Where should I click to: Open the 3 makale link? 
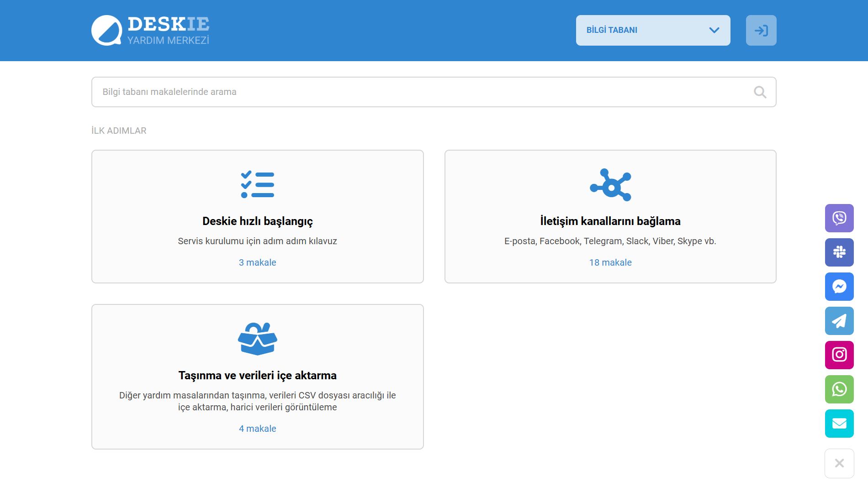click(x=258, y=262)
